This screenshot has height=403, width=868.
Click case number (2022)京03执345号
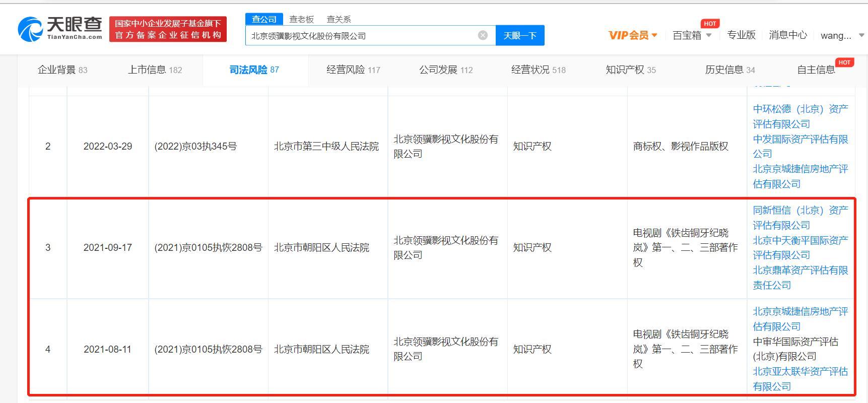coord(195,146)
